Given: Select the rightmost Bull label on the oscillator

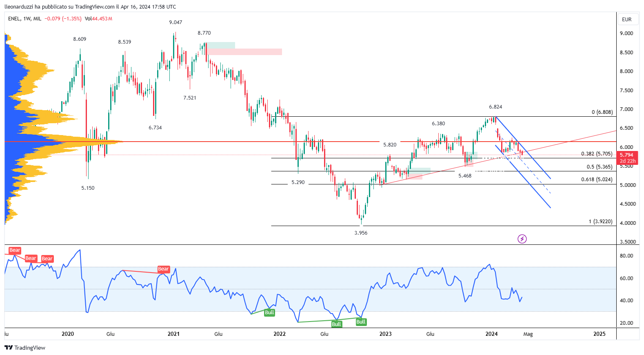Looking at the screenshot, I should tap(361, 322).
